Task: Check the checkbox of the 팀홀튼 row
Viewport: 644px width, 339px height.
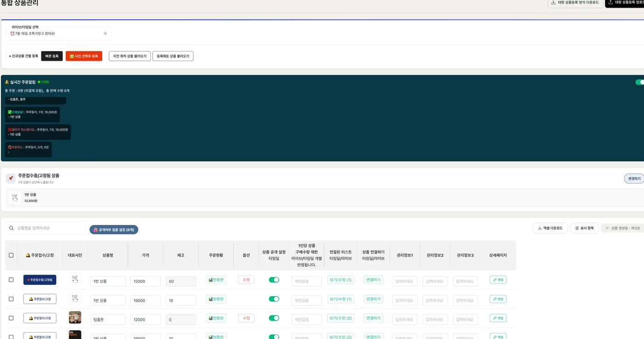Action: 11,318
